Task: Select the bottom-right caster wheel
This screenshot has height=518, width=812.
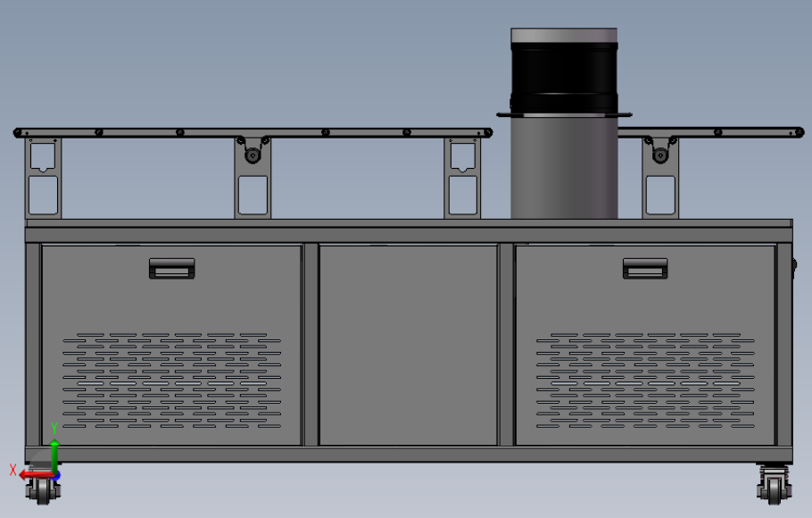Action: coord(775,485)
